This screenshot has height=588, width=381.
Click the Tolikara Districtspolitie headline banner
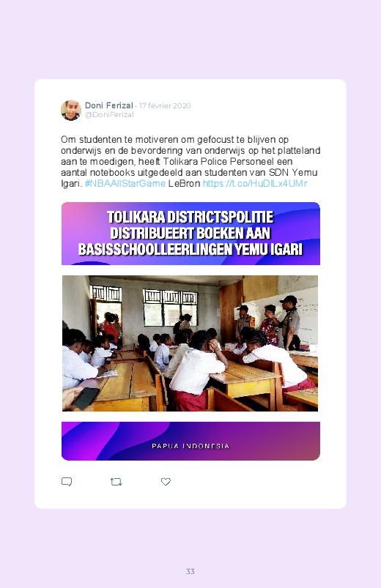point(190,234)
